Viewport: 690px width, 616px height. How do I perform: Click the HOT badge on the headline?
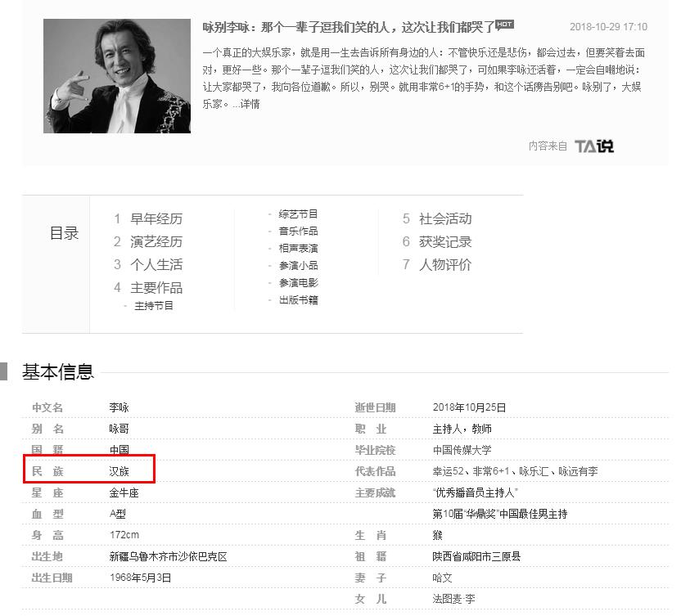click(x=504, y=24)
